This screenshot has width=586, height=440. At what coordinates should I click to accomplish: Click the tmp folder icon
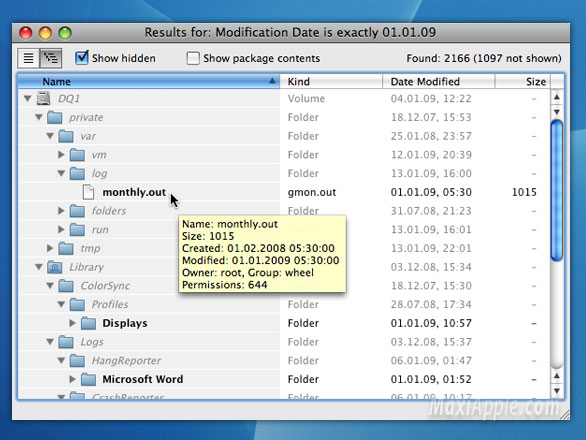[x=66, y=248]
